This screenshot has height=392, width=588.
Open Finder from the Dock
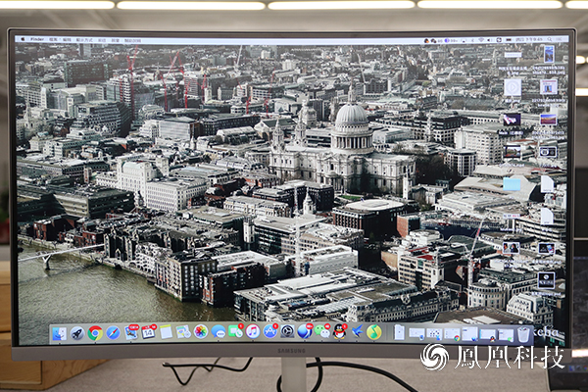click(60, 333)
